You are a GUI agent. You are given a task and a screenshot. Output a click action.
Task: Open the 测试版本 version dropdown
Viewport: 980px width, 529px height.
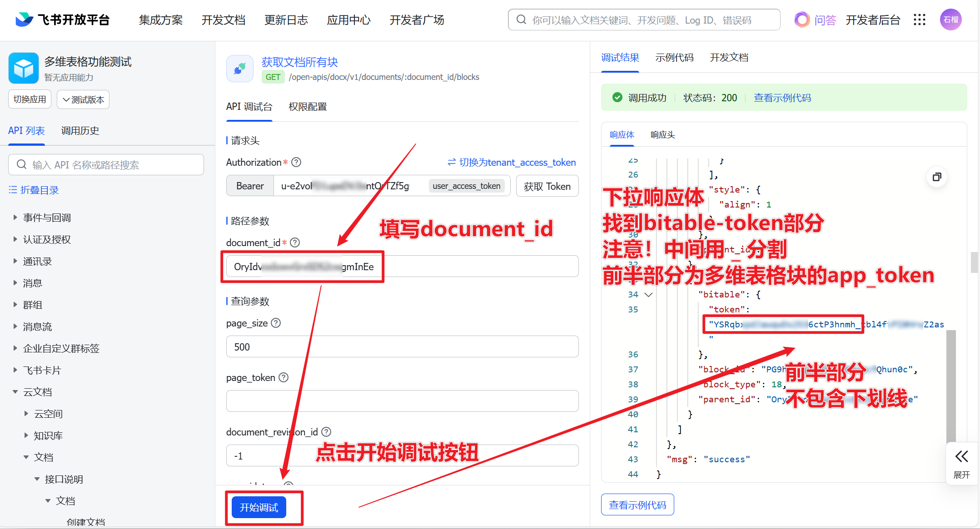coord(83,99)
